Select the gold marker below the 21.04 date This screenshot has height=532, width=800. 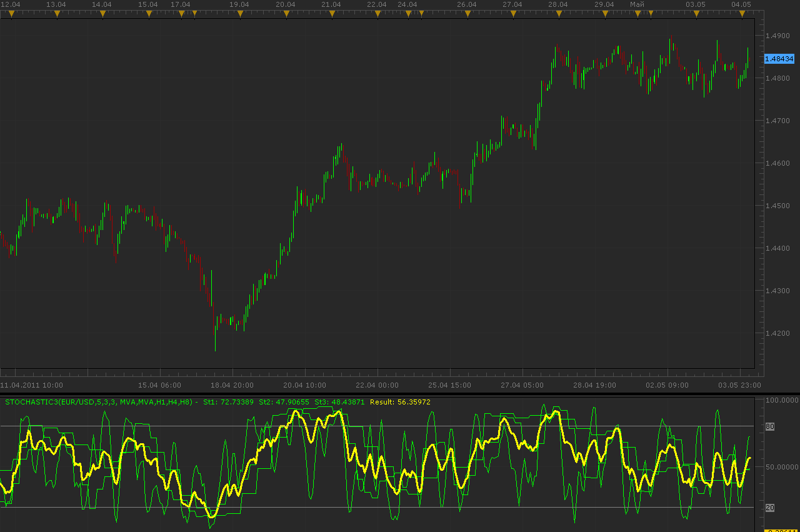coord(331,13)
